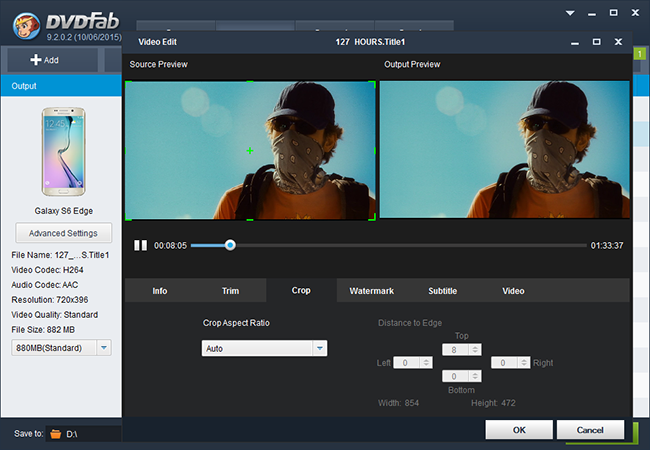Click the top-left green crop corner handle

coord(128,84)
